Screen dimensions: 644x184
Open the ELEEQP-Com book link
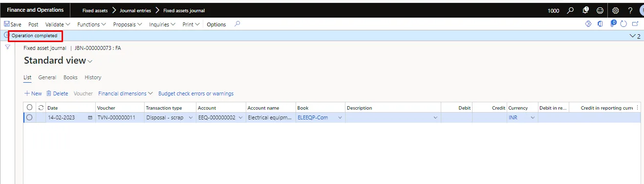[313, 117]
